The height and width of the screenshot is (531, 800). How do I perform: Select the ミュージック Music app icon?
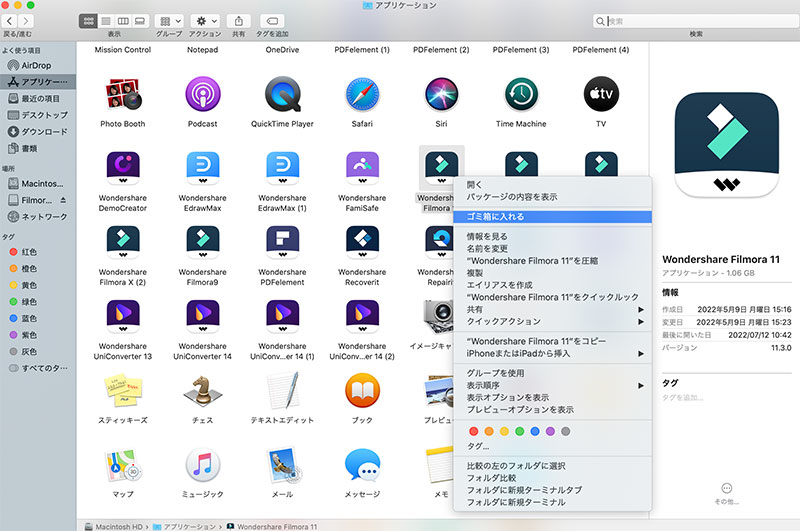point(203,465)
